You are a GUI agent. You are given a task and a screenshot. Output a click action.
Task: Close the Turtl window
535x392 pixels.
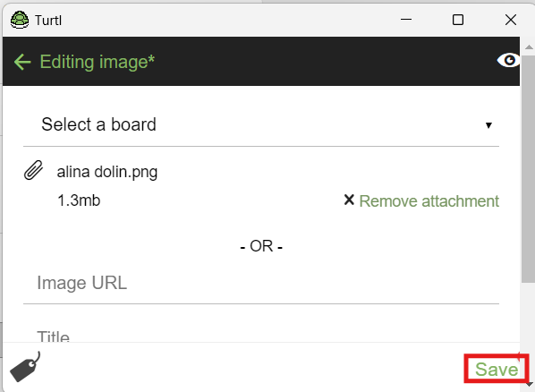click(x=511, y=20)
